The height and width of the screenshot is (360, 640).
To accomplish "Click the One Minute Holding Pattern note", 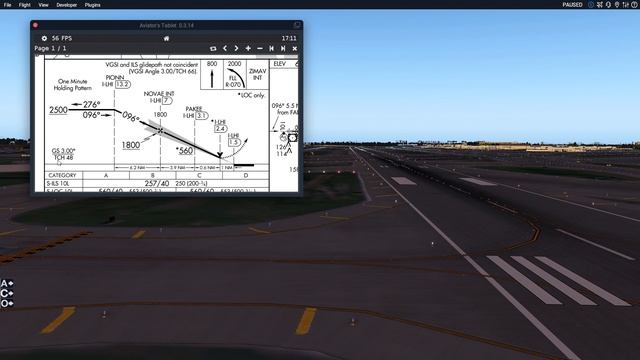I will (73, 84).
